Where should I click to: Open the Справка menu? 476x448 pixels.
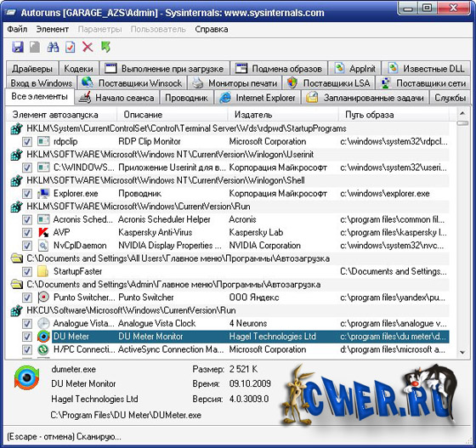click(212, 29)
